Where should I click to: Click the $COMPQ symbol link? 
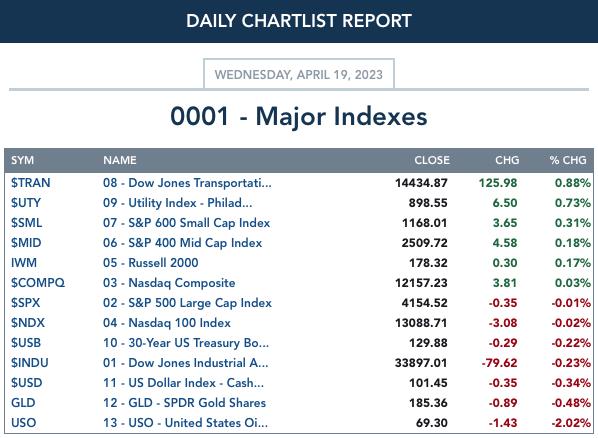pos(38,283)
